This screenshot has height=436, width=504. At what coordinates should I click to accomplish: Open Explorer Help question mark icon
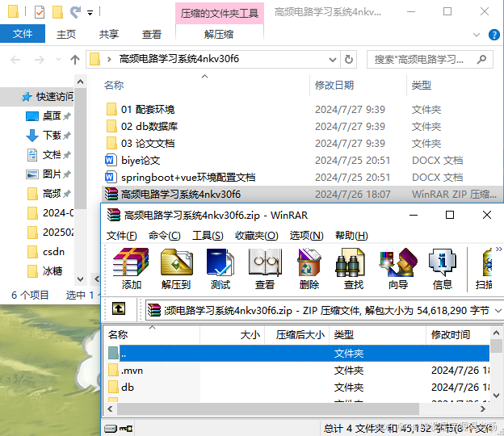(x=493, y=35)
